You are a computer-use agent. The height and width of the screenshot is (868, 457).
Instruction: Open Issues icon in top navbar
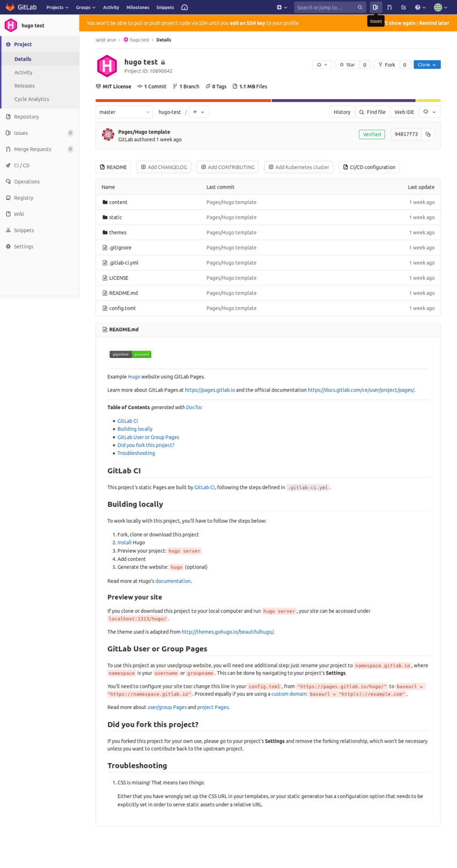pyautogui.click(x=375, y=7)
